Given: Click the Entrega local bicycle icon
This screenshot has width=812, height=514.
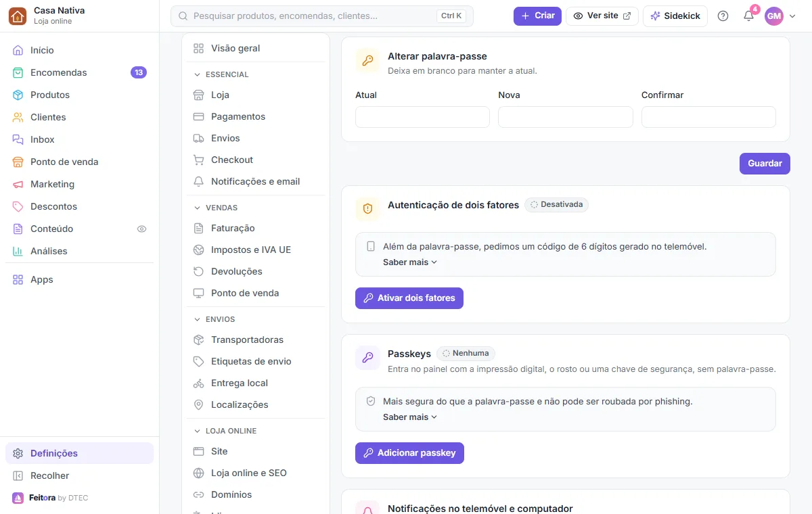Looking at the screenshot, I should point(198,383).
